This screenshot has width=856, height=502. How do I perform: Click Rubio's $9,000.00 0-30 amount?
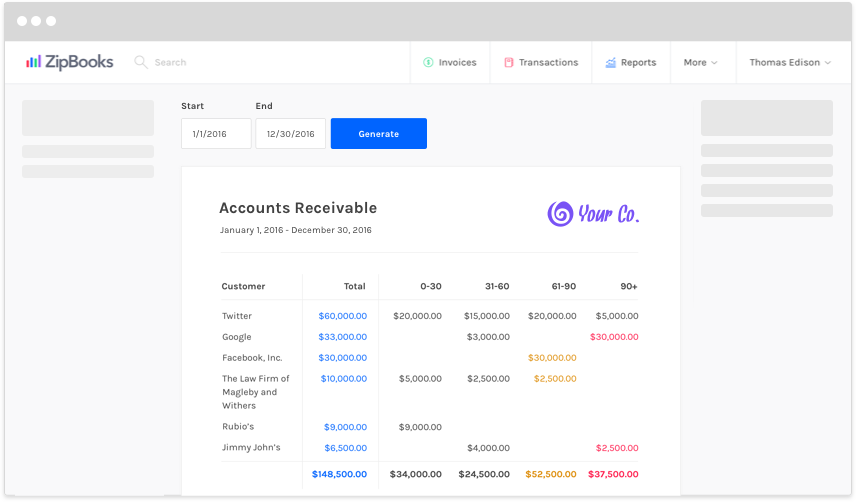coord(420,427)
